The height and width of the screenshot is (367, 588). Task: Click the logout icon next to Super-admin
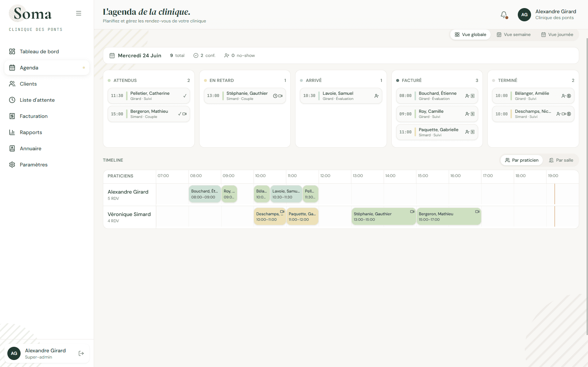click(81, 353)
